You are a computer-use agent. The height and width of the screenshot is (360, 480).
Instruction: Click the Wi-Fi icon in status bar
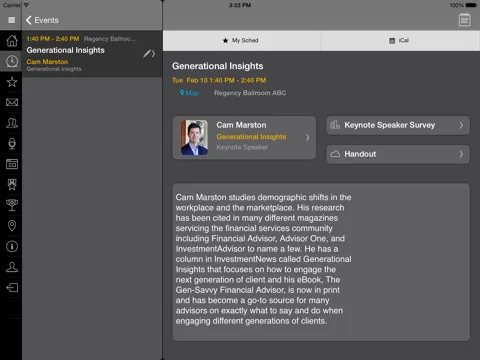tap(26, 5)
